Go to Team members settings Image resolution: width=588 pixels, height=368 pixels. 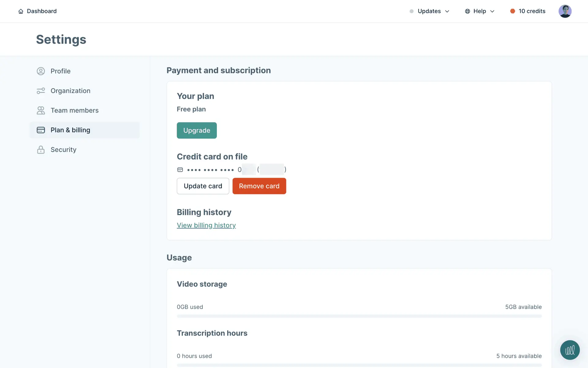[x=74, y=110]
